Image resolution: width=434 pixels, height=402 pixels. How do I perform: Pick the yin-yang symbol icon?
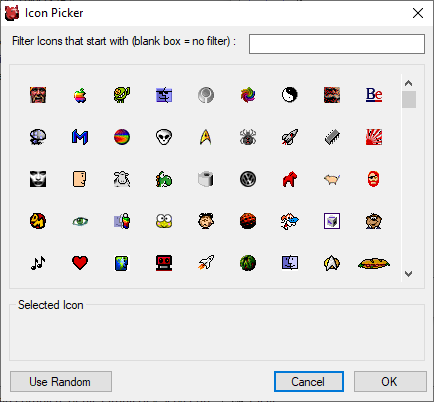[290, 95]
